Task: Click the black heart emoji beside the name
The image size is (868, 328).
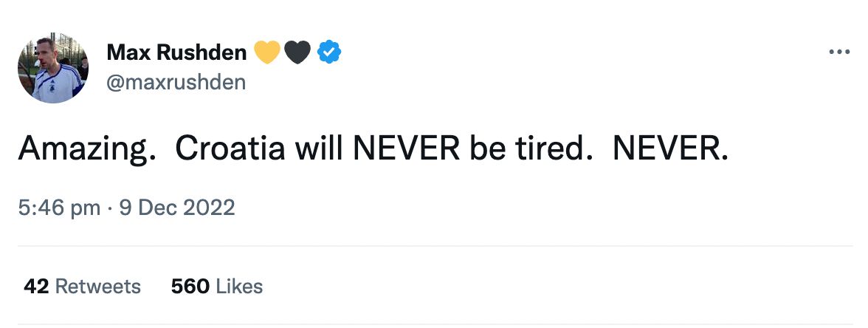Action: (x=297, y=52)
